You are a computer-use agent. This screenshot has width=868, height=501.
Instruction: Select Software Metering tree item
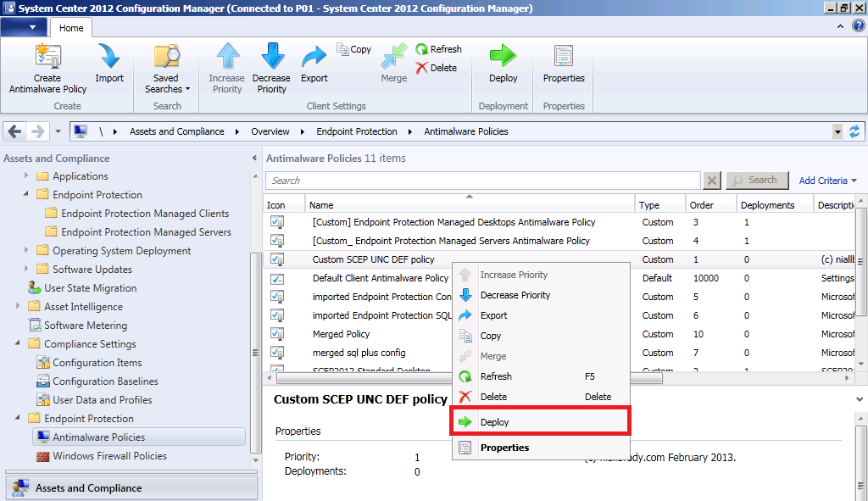[78, 326]
